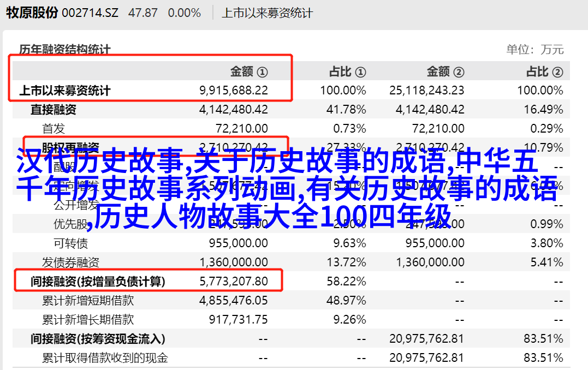
Task: Click the 单位: 万元 unit label
Action: [x=534, y=50]
